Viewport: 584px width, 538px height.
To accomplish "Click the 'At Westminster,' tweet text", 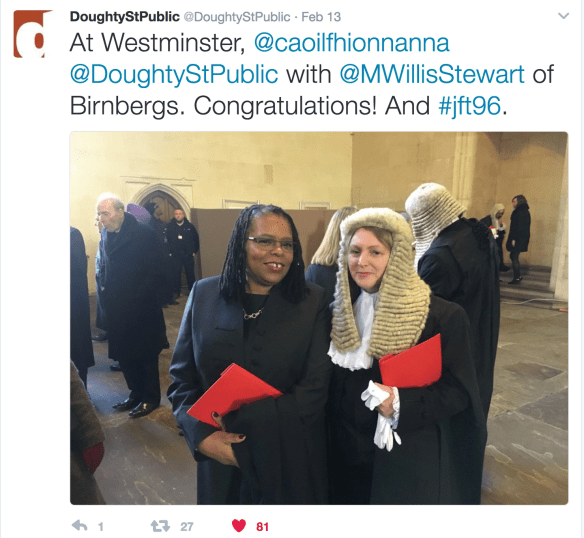I will [157, 43].
